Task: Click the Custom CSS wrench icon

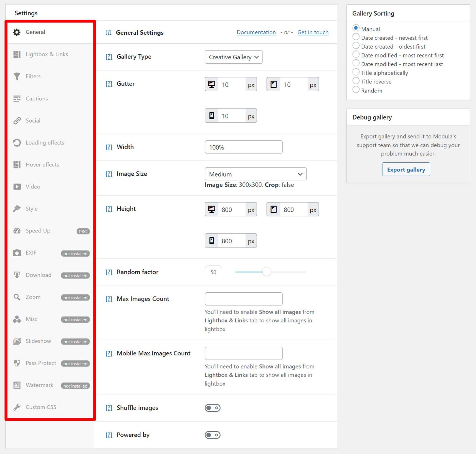Action: click(x=17, y=407)
